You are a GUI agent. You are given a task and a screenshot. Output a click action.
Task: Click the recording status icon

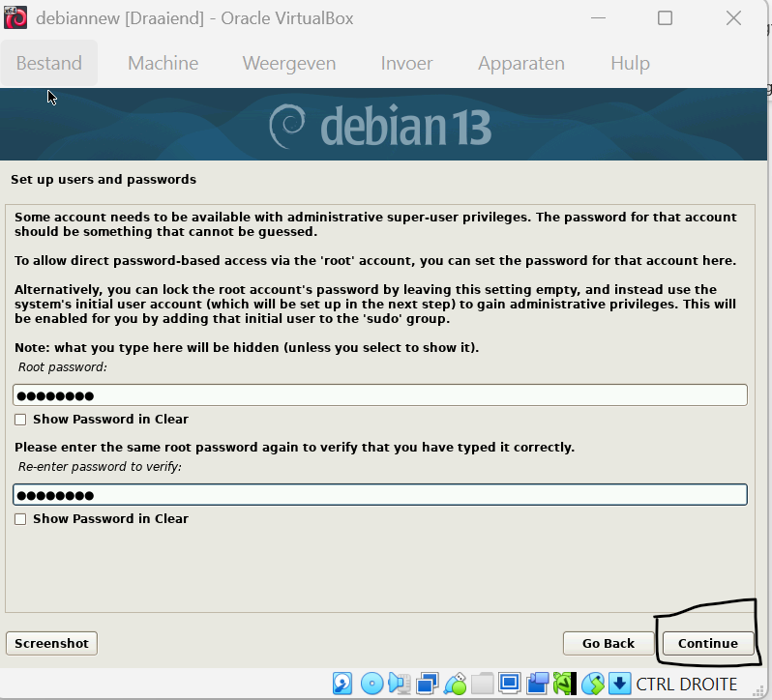tap(537, 684)
